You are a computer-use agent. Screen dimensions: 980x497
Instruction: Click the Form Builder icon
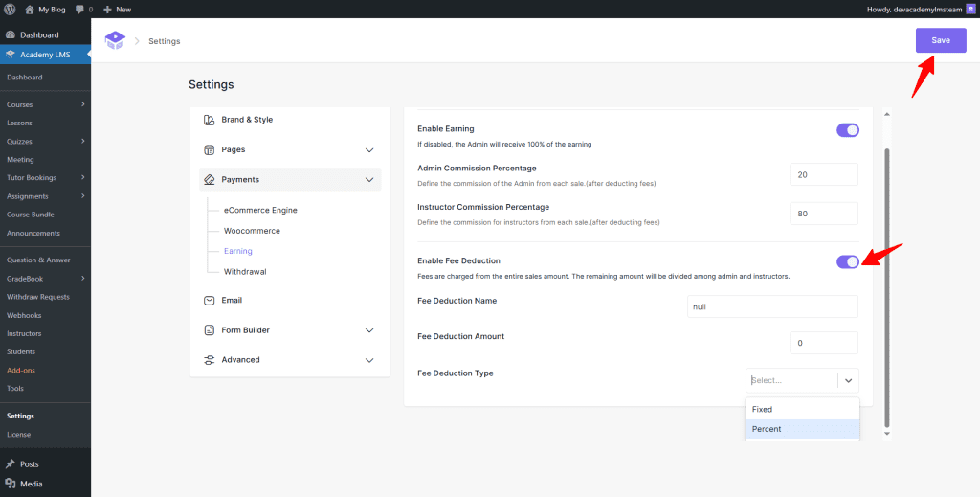[x=210, y=330]
